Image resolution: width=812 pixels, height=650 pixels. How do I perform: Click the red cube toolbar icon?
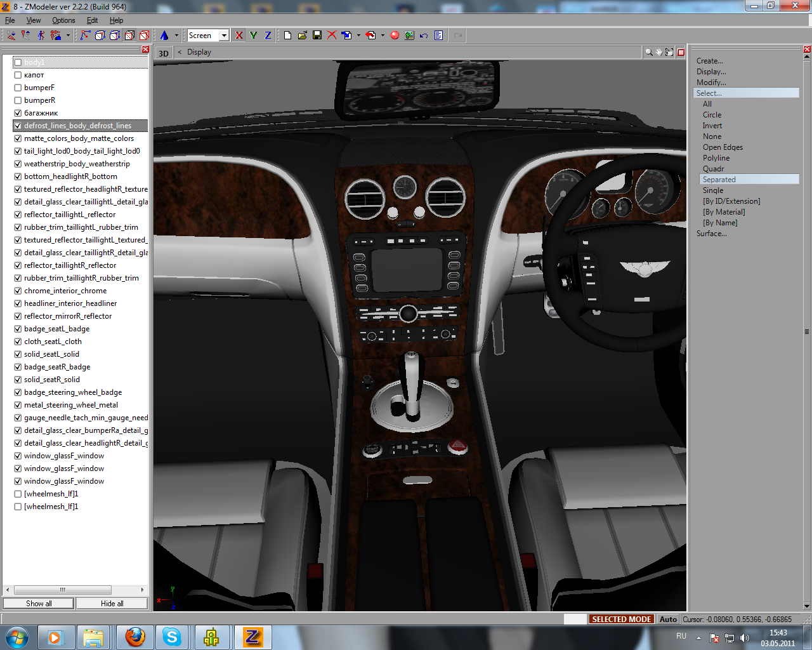coord(145,36)
